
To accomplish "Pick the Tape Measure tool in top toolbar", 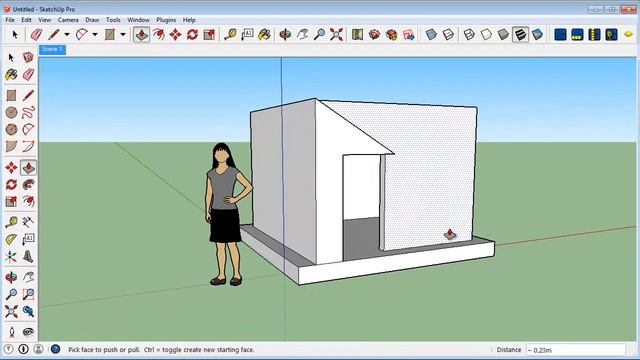I will click(230, 35).
